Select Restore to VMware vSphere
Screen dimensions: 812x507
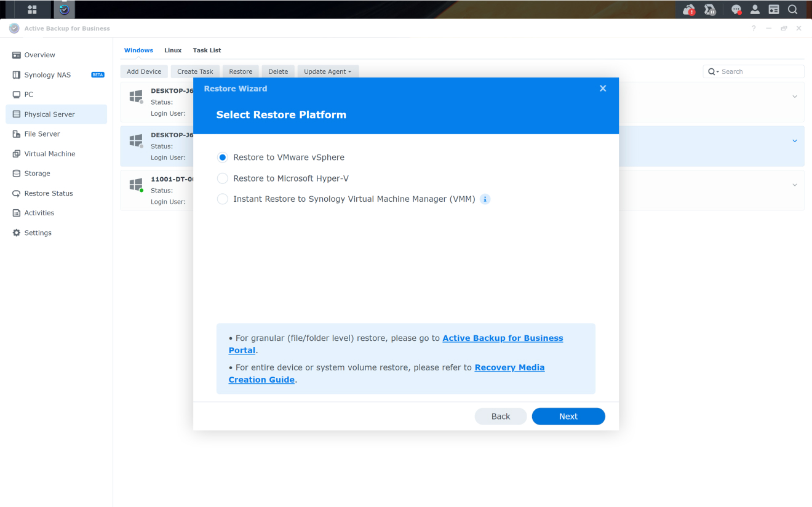[x=222, y=157]
